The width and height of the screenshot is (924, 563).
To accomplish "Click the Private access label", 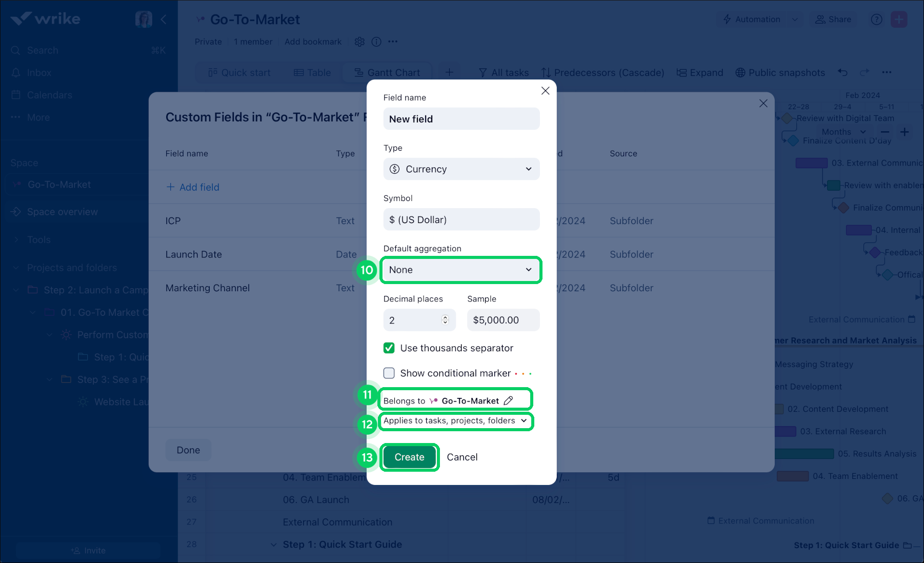I will [x=208, y=42].
